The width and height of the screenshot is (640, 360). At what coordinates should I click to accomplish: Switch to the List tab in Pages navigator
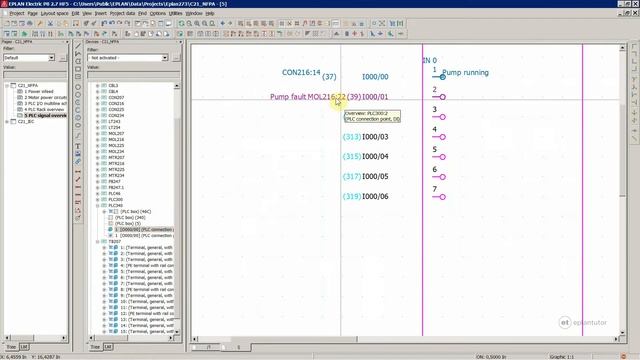pyautogui.click(x=24, y=347)
